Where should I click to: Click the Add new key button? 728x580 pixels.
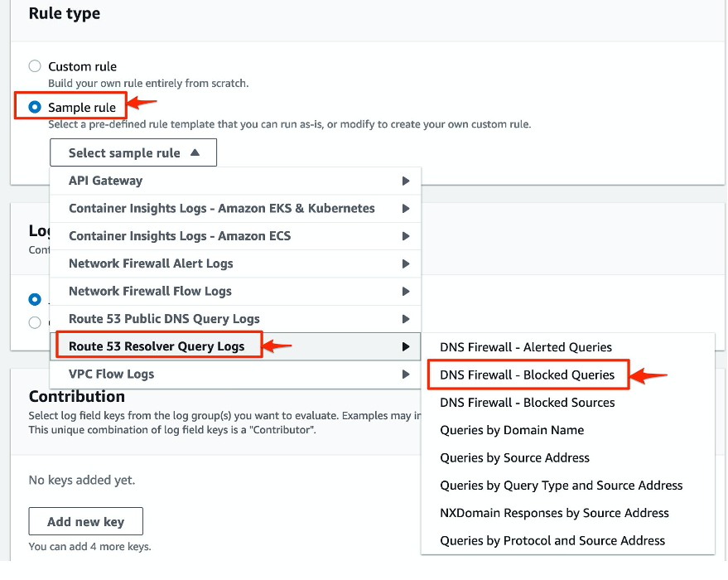point(85,521)
